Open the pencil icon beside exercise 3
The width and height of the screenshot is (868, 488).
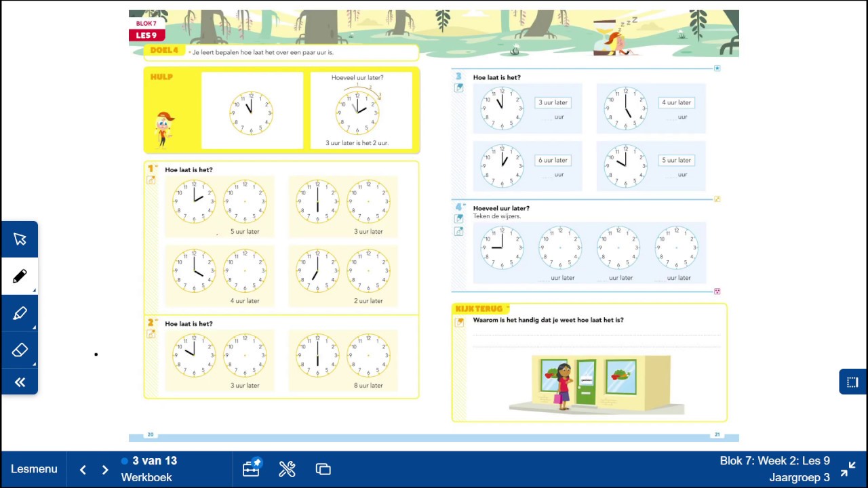point(459,87)
